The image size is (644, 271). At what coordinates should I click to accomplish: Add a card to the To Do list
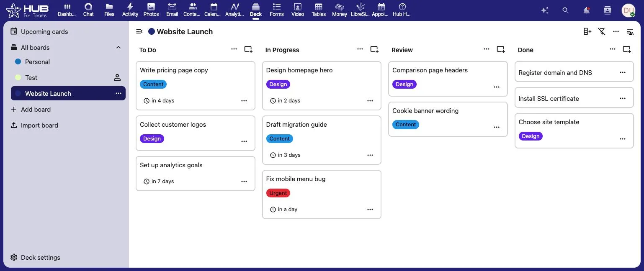pos(248,49)
